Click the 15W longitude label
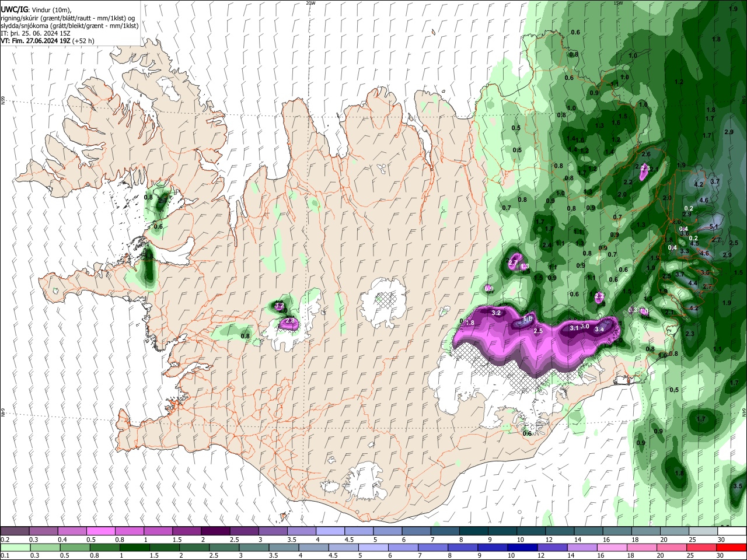 (x=618, y=3)
